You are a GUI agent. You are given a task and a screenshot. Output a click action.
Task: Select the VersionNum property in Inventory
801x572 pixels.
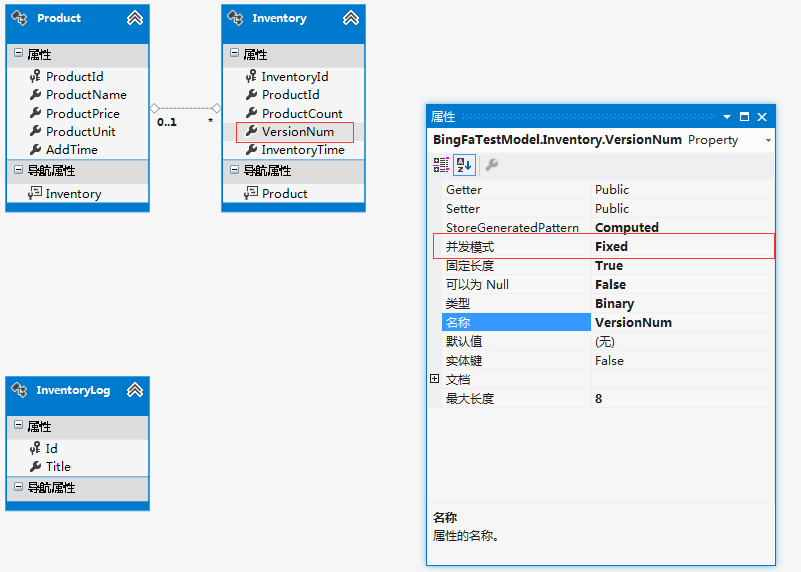297,131
